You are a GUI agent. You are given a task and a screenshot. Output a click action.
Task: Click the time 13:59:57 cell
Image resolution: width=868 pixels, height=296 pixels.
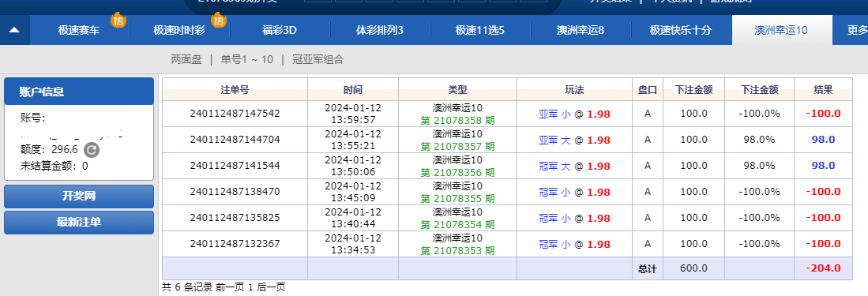click(x=353, y=114)
